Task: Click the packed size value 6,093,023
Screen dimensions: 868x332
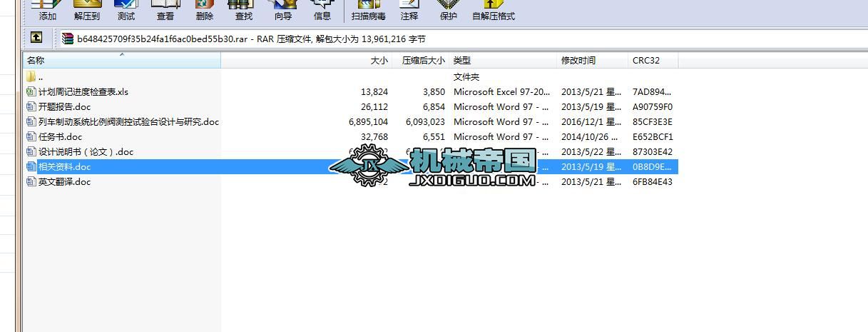Action: (x=425, y=121)
